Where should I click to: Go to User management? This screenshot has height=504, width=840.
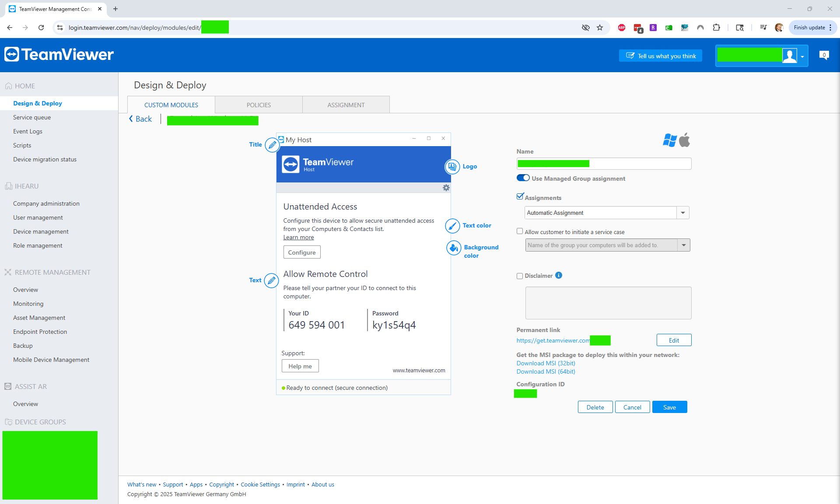pyautogui.click(x=38, y=217)
